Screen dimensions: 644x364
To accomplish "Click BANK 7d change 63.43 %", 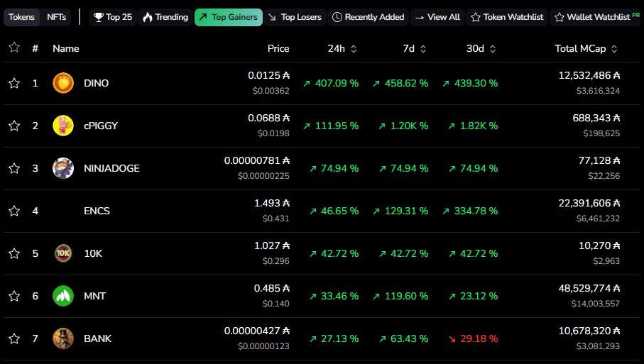I will [403, 338].
